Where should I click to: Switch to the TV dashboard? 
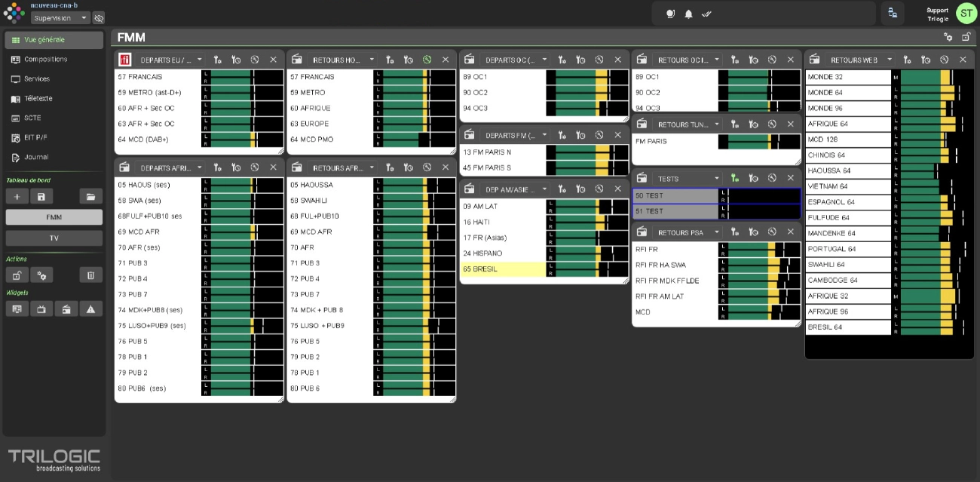pyautogui.click(x=54, y=238)
